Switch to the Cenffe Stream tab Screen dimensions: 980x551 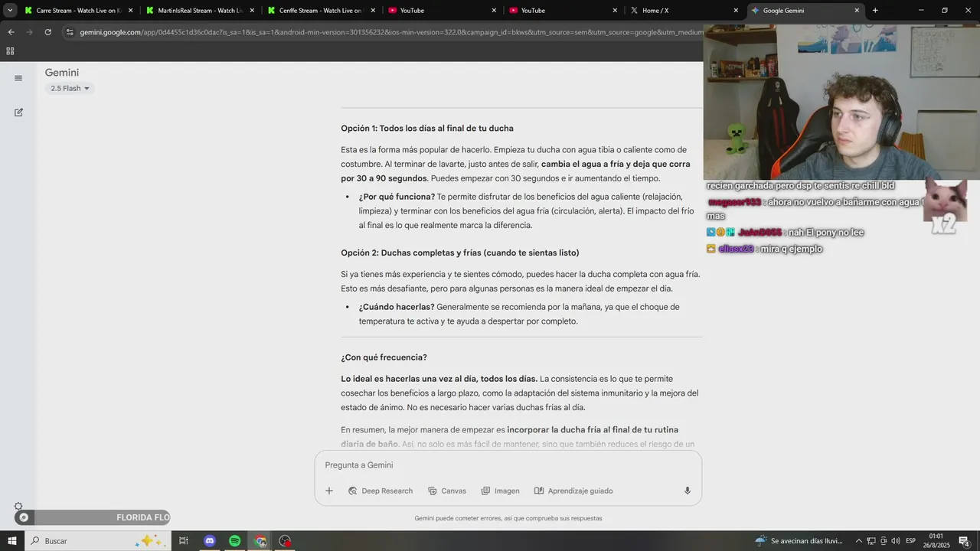pyautogui.click(x=320, y=11)
